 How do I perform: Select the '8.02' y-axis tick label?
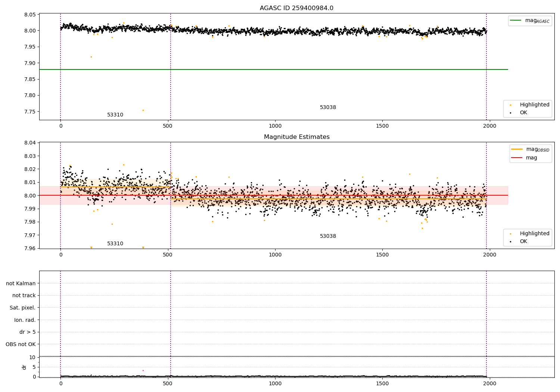coord(30,169)
